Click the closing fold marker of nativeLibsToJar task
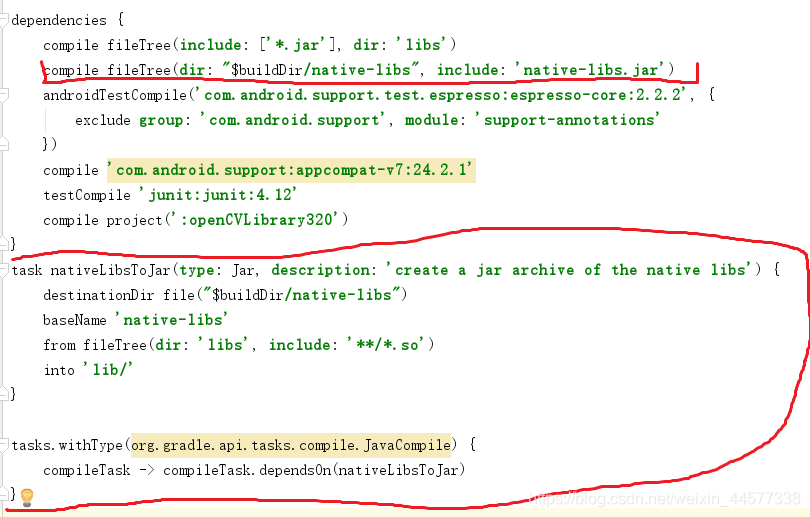This screenshot has width=810, height=517. point(4,394)
